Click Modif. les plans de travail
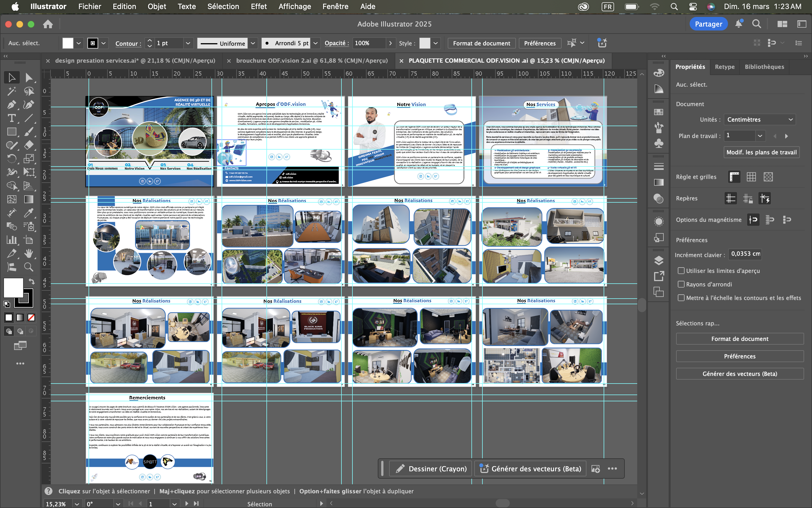The width and height of the screenshot is (812, 508). (x=761, y=152)
